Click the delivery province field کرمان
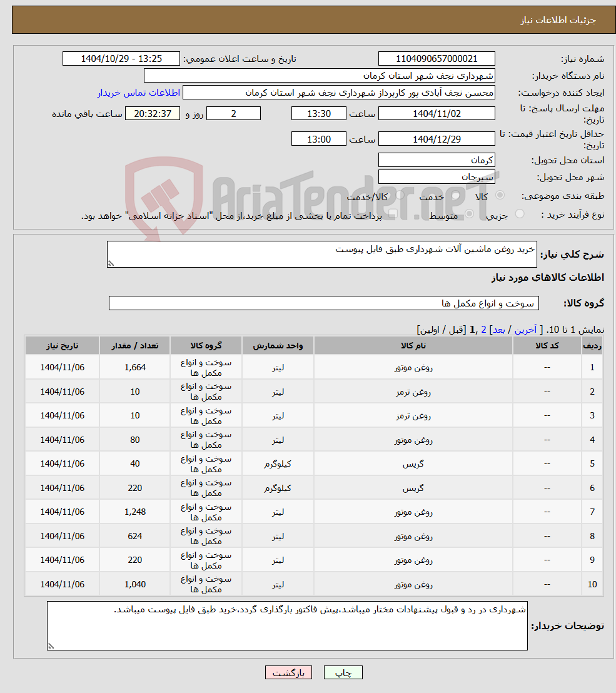 click(x=437, y=160)
